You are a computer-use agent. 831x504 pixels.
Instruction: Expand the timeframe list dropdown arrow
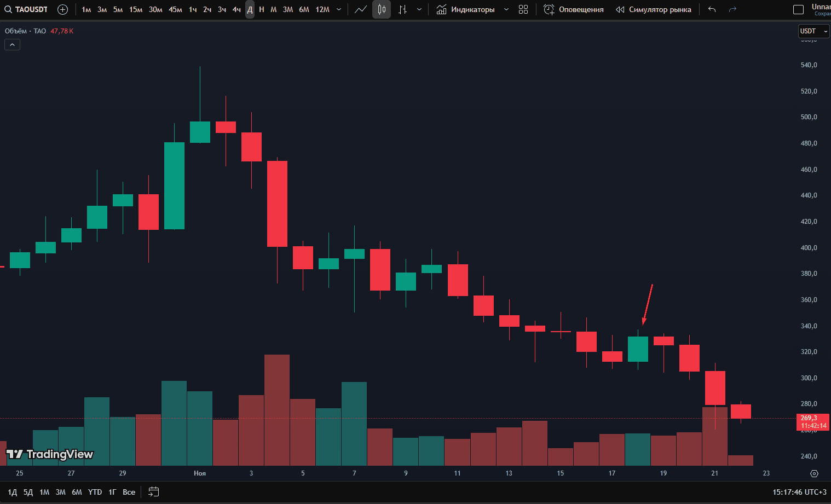[x=339, y=9]
